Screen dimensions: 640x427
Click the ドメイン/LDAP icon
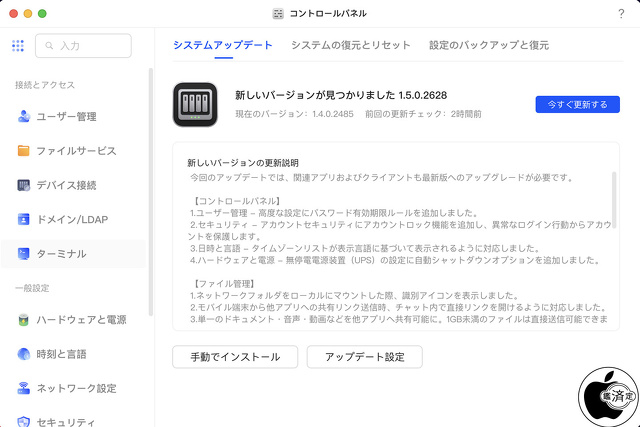point(24,219)
